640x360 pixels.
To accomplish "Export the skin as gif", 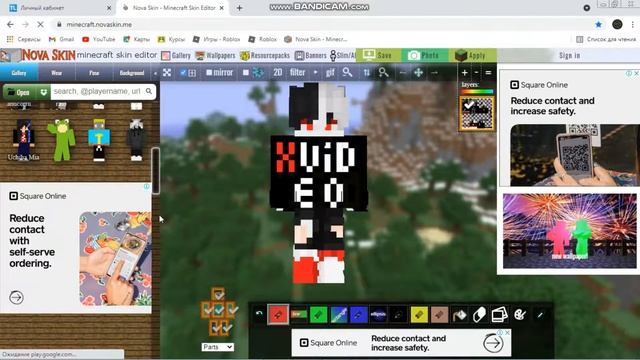I will pos(330,73).
